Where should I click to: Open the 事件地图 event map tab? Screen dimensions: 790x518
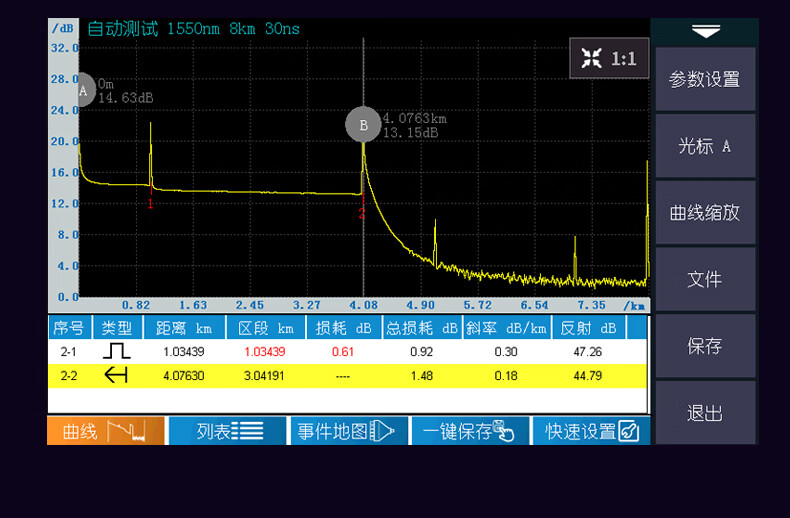(349, 431)
